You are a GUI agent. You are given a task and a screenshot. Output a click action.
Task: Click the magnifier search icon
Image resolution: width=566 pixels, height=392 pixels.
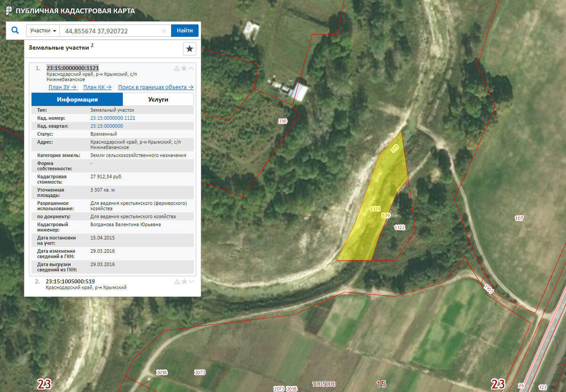coord(15,31)
